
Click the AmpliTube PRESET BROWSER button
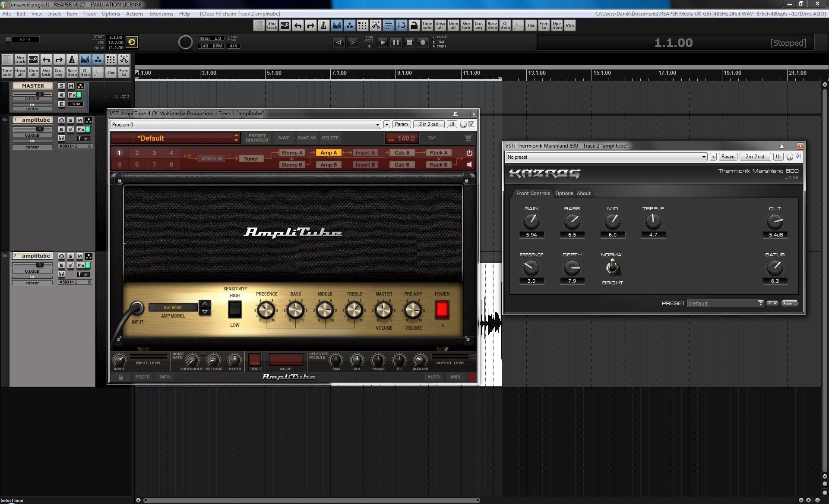(x=257, y=138)
